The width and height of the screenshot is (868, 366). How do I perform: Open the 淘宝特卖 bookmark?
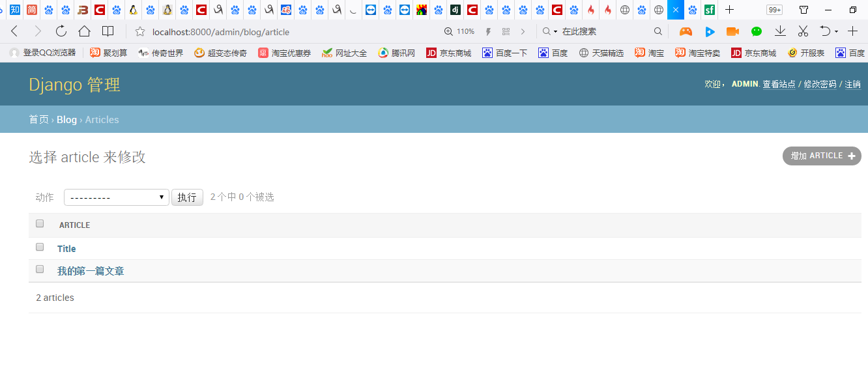[697, 53]
